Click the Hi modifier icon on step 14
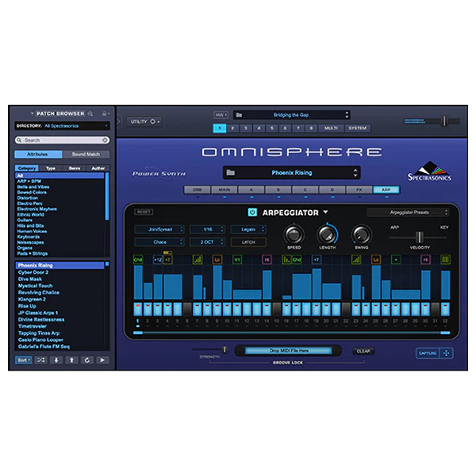 pyautogui.click(x=267, y=259)
